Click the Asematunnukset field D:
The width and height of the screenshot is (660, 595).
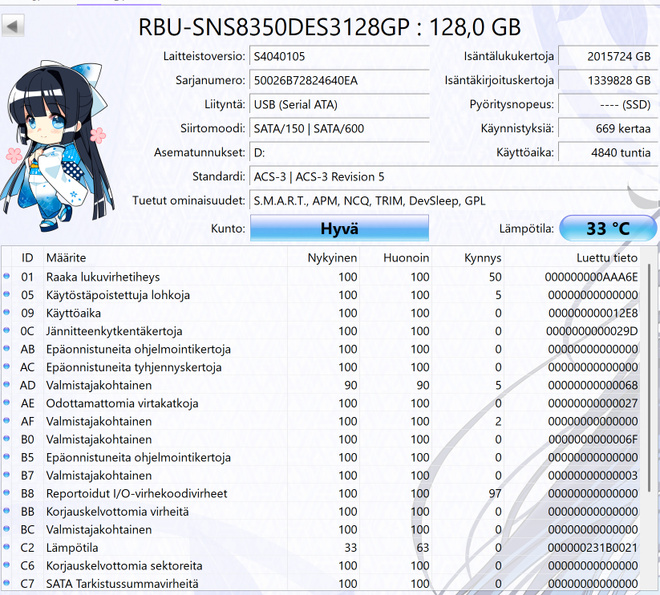(339, 152)
